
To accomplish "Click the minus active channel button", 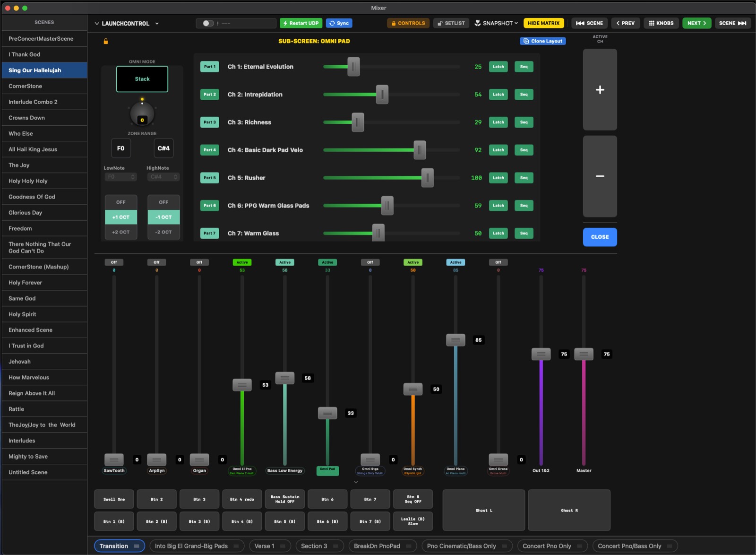I will [x=600, y=176].
